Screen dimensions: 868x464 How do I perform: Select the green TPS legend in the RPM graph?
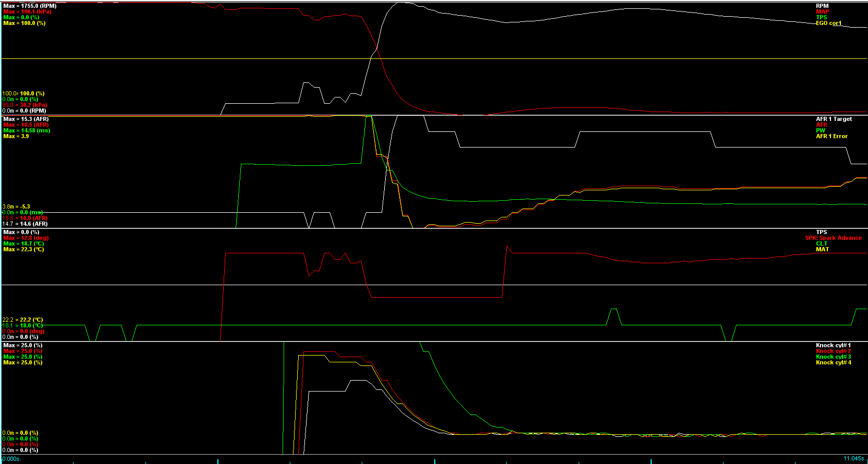[822, 18]
